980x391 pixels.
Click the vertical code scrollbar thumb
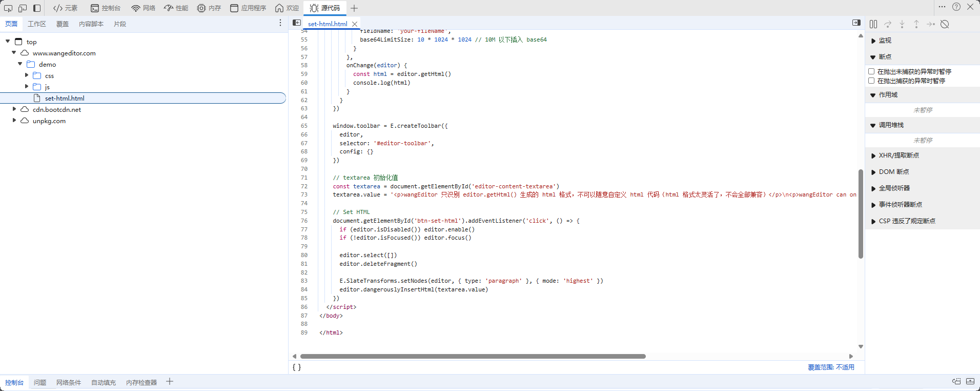tap(861, 213)
